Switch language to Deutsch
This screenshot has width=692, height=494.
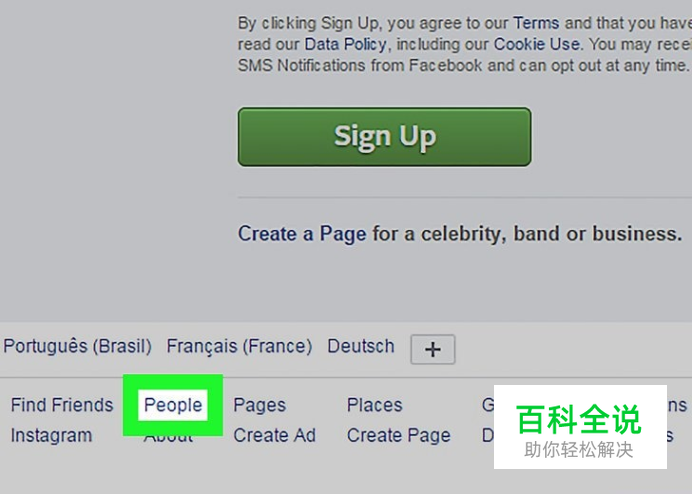(x=361, y=346)
